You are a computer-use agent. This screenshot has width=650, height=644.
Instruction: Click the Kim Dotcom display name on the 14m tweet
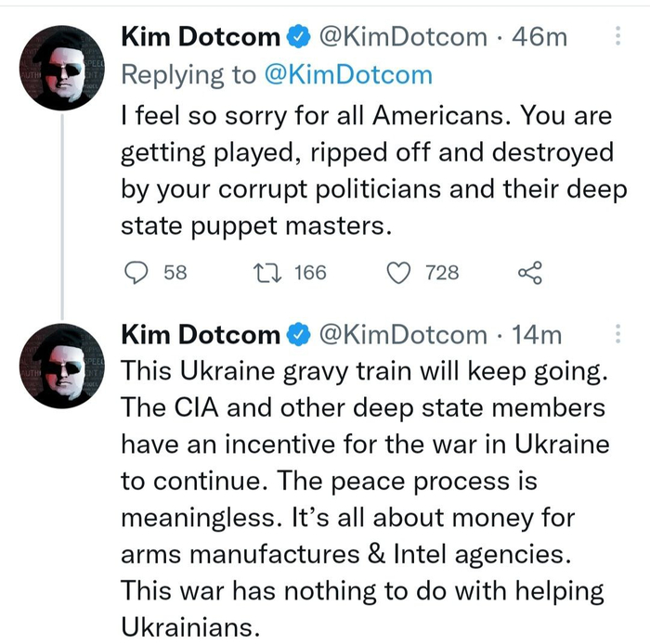(x=201, y=334)
